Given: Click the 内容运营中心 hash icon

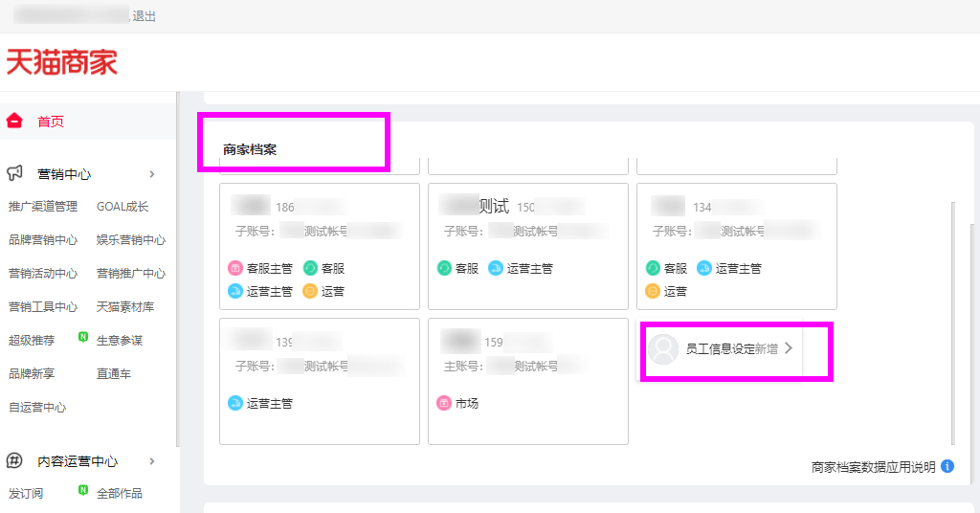Looking at the screenshot, I should [x=14, y=461].
